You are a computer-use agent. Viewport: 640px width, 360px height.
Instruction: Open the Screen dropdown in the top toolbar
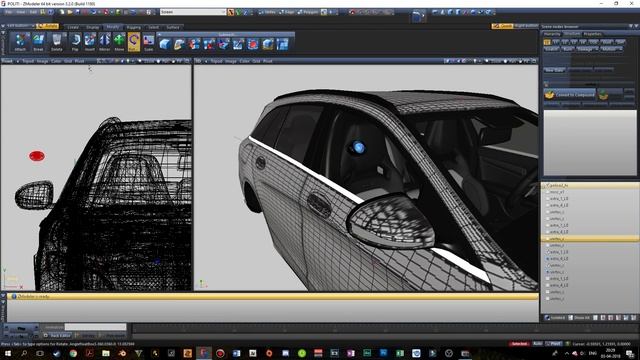click(193, 12)
